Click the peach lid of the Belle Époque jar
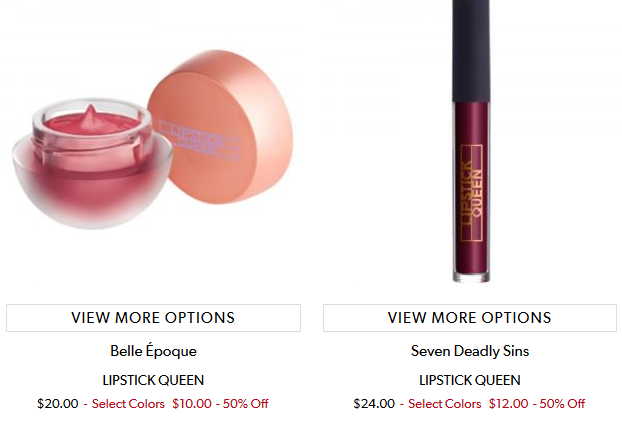Viewport: 622px width, 424px height. click(221, 127)
